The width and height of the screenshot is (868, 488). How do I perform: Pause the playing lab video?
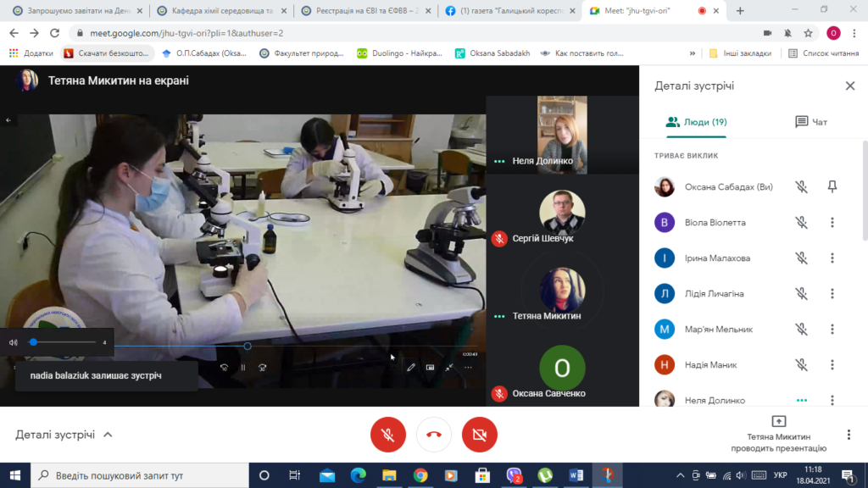(243, 368)
